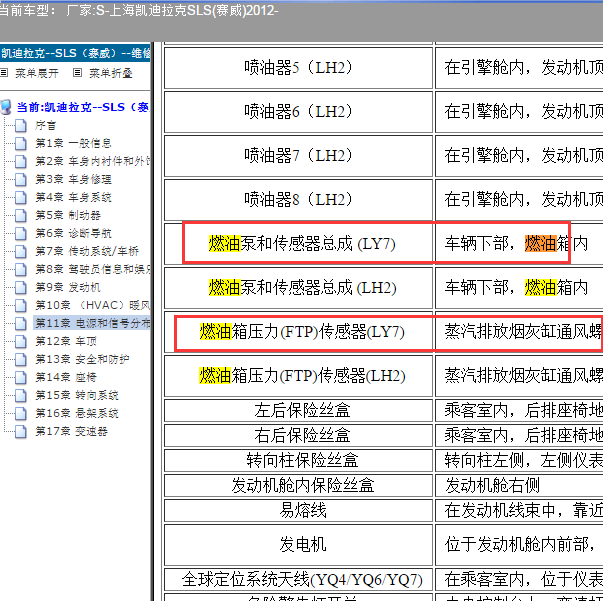Click table cell 左后保险丝盒
Viewport: 603px width, 601px height.
click(298, 410)
